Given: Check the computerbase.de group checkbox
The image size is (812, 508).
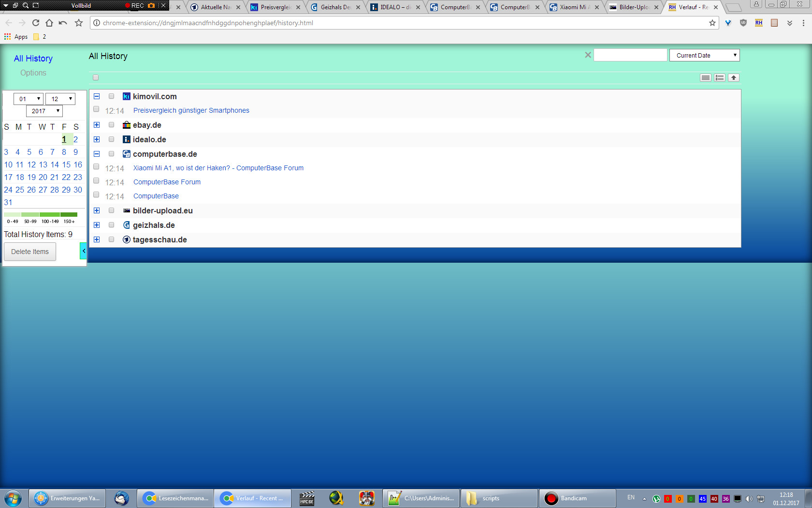Looking at the screenshot, I should [111, 154].
